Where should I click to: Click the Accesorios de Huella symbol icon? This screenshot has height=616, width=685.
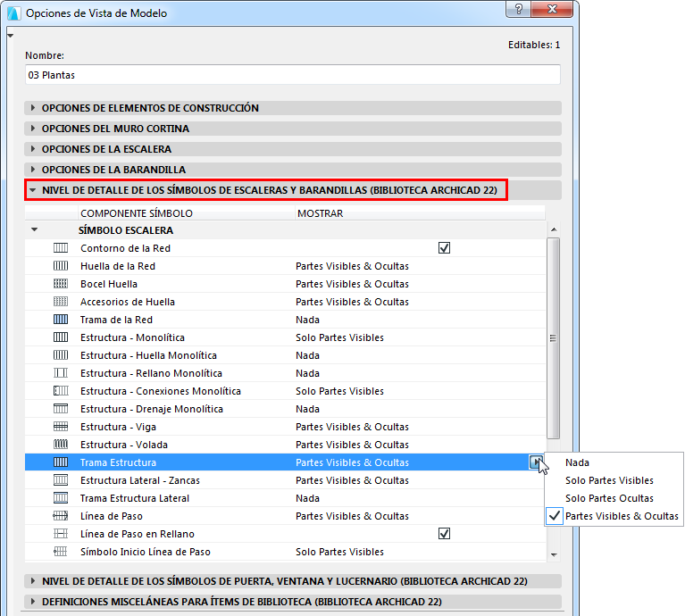(x=61, y=302)
